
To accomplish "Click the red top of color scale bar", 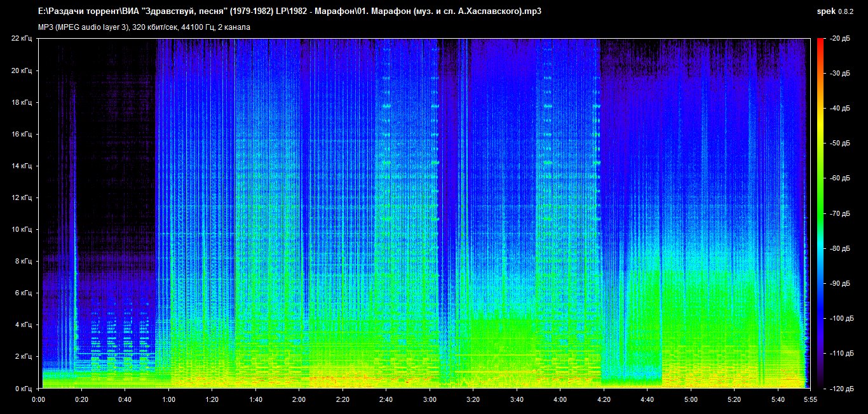I will coord(820,43).
